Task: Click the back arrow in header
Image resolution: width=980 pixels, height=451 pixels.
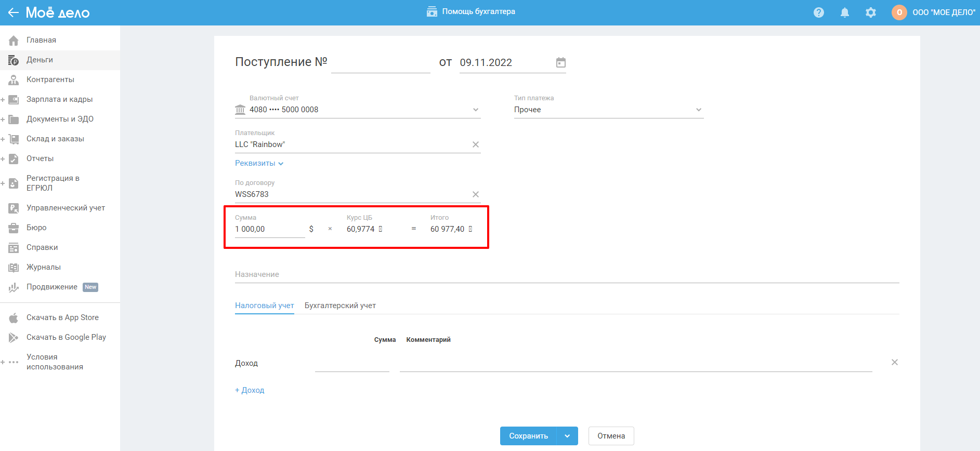Action: pos(13,12)
